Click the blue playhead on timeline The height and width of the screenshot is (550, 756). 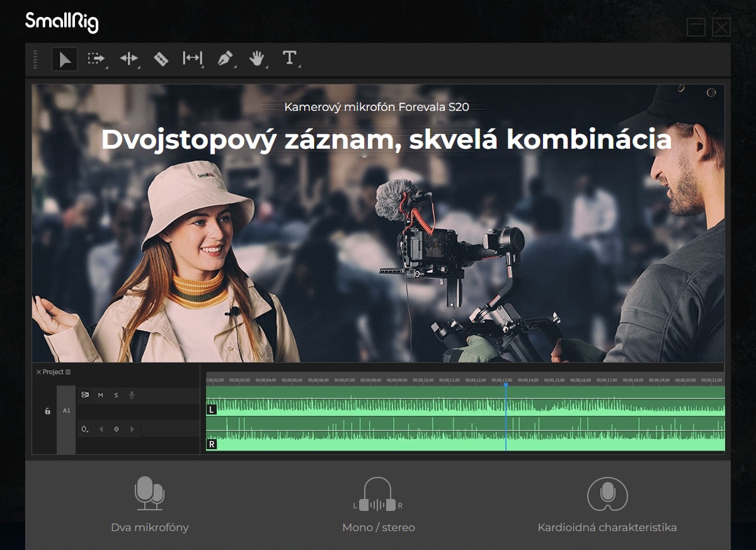click(505, 416)
